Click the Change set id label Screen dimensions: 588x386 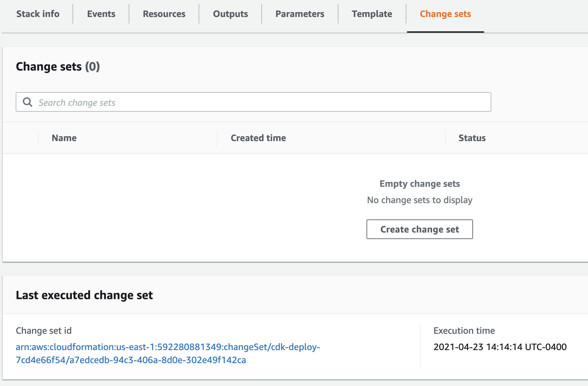(x=43, y=330)
